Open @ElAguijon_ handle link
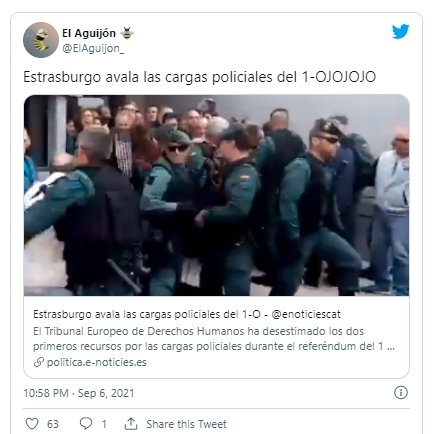Viewport: 433px width, 434px height. tap(93, 48)
